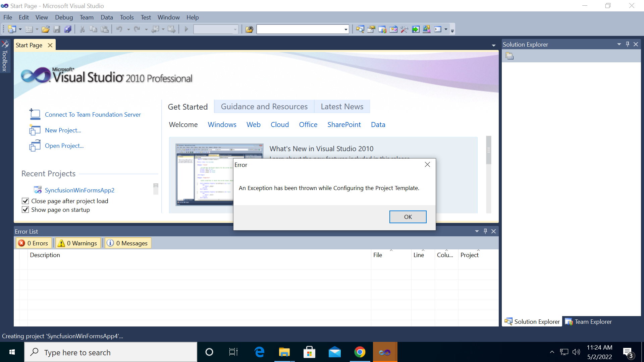Image resolution: width=644 pixels, height=362 pixels.
Task: Open the Extension Manager toolbar icon
Action: [x=426, y=29]
